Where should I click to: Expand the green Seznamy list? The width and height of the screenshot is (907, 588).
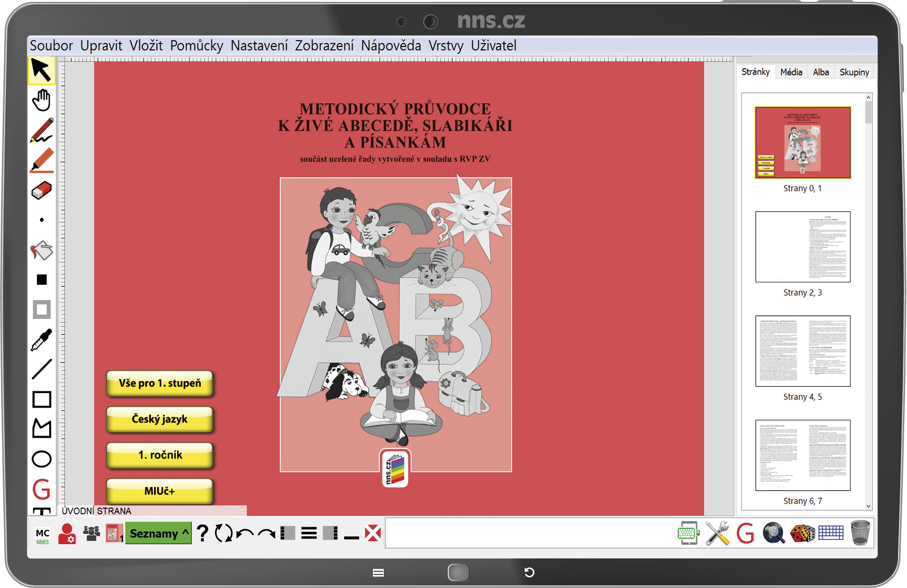click(158, 533)
